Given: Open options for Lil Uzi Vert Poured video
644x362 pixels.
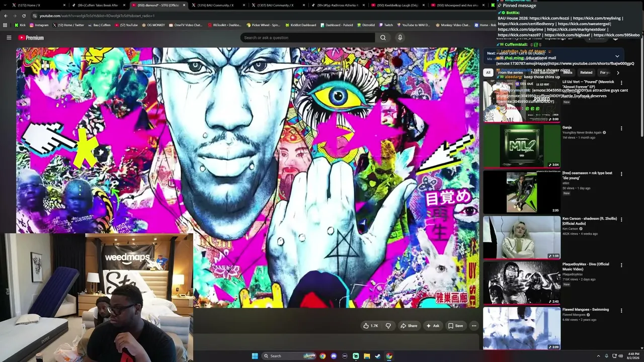Looking at the screenshot, I should point(621,83).
